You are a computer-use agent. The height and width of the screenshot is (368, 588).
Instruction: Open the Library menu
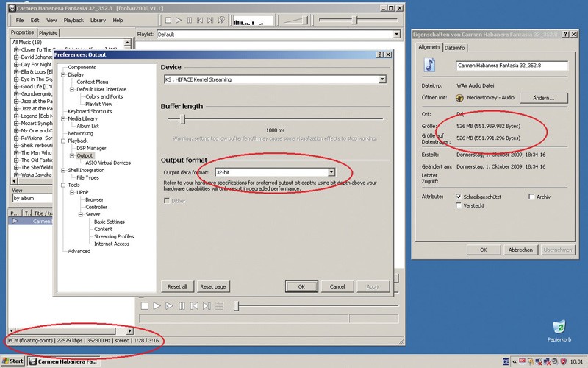98,21
